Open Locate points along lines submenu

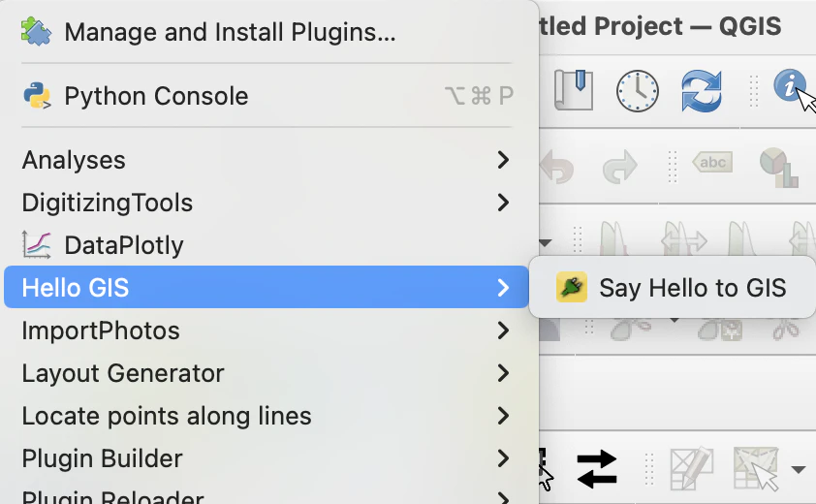pos(267,416)
